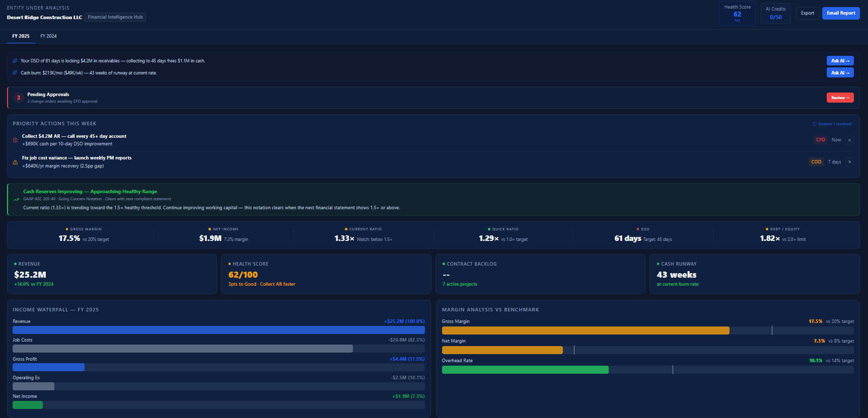Click the Debt / Equity 1.82× KPI
This screenshot has width=868, height=418.
tap(782, 235)
